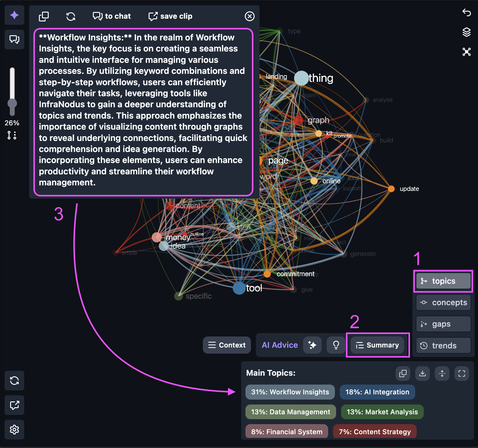Click the 'Main Topics:' heading
This screenshot has width=478, height=448.
click(271, 373)
